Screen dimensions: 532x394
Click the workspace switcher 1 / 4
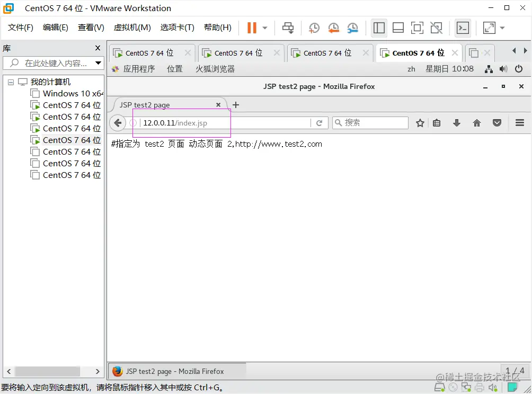click(515, 371)
